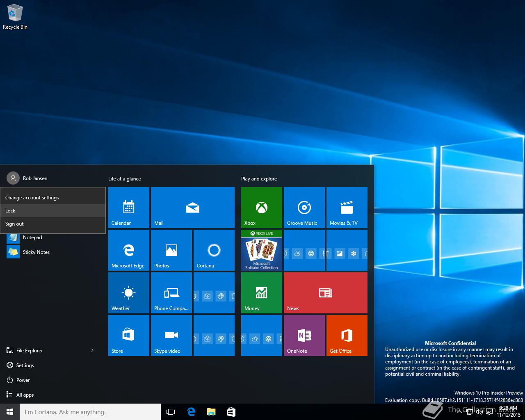This screenshot has width=525, height=420.
Task: Launch Microsoft Edge tile
Action: point(129,250)
